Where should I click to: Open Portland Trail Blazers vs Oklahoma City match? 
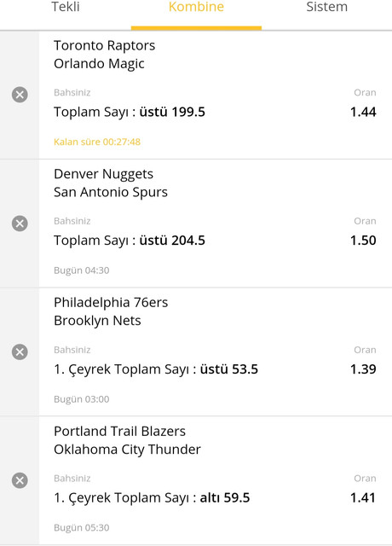[x=127, y=440]
